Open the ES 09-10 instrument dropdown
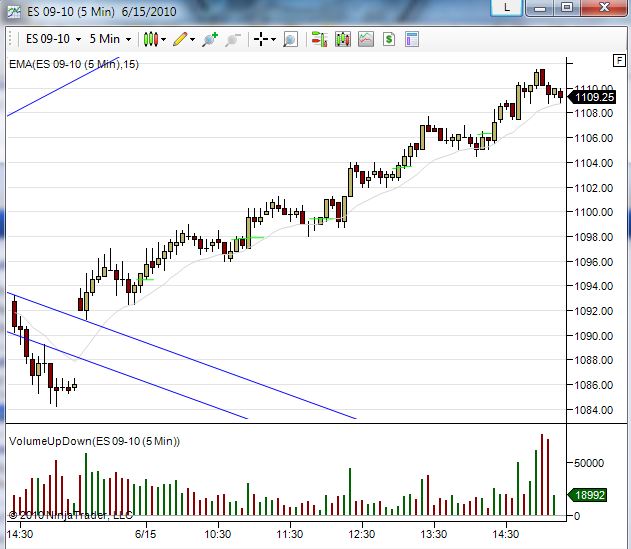631x549 pixels. 54,39
